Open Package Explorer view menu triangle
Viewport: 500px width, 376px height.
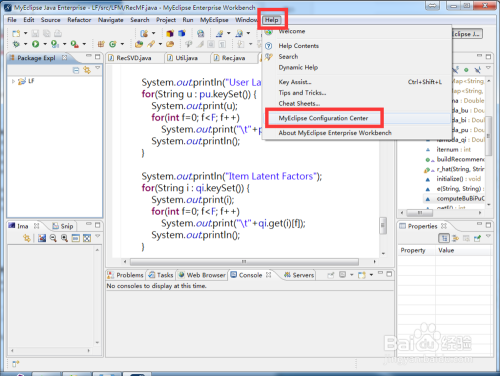pyautogui.click(x=98, y=68)
